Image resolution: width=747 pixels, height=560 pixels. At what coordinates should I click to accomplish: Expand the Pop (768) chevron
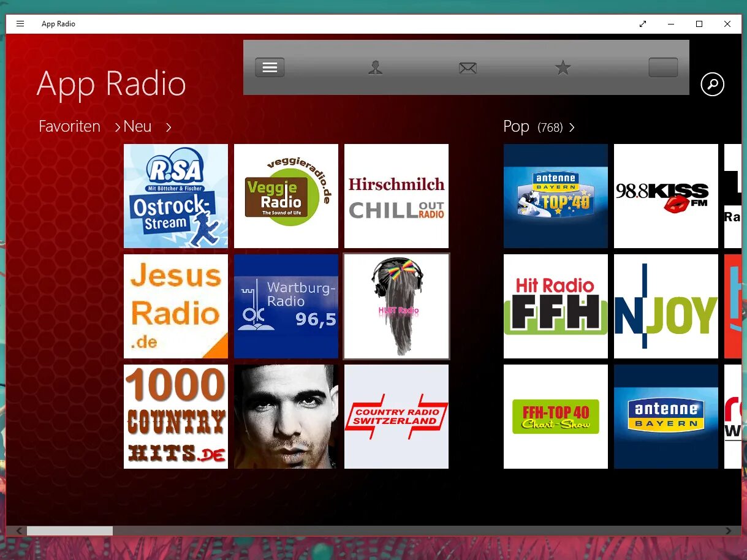click(x=572, y=127)
